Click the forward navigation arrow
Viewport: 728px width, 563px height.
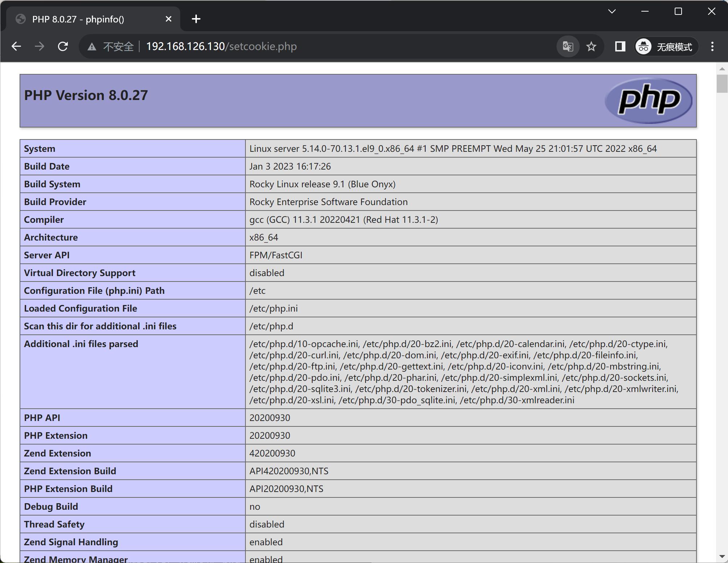coord(40,46)
